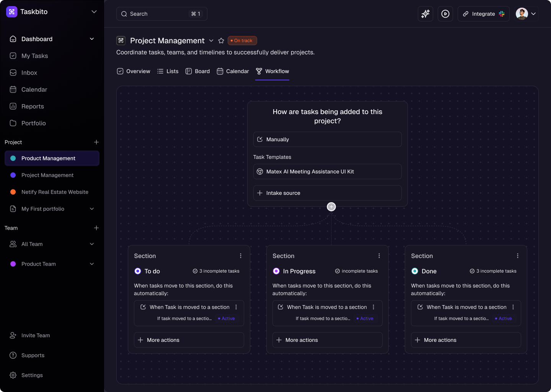Click the plus icon next to Project section

(x=96, y=142)
